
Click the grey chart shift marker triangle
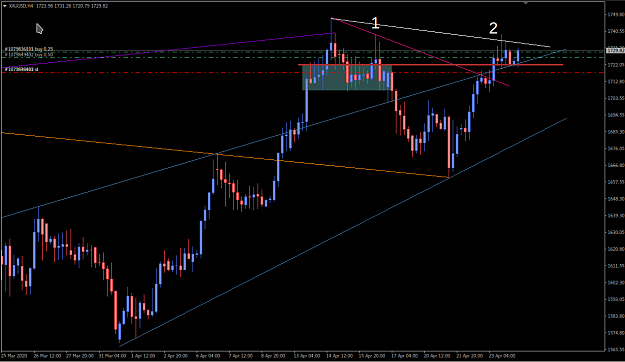(525, 3)
